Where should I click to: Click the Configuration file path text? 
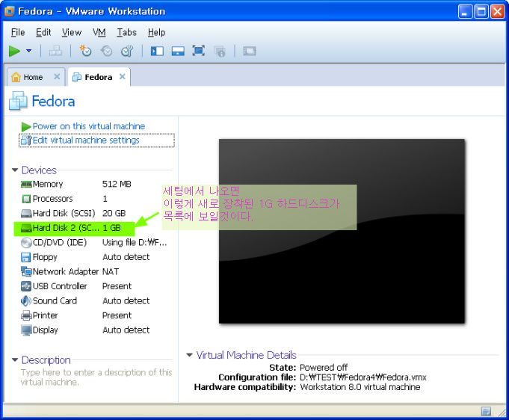click(363, 377)
